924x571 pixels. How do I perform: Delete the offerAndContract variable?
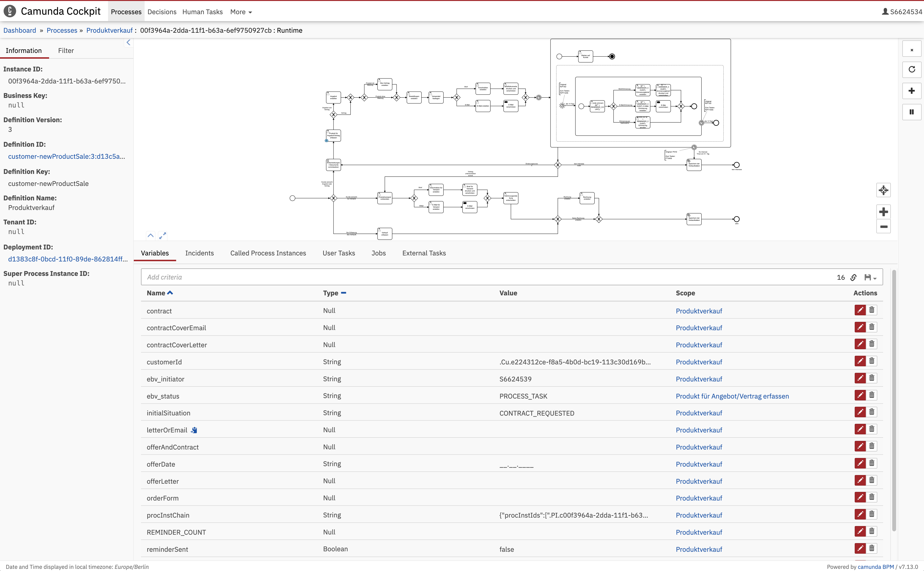tap(872, 446)
